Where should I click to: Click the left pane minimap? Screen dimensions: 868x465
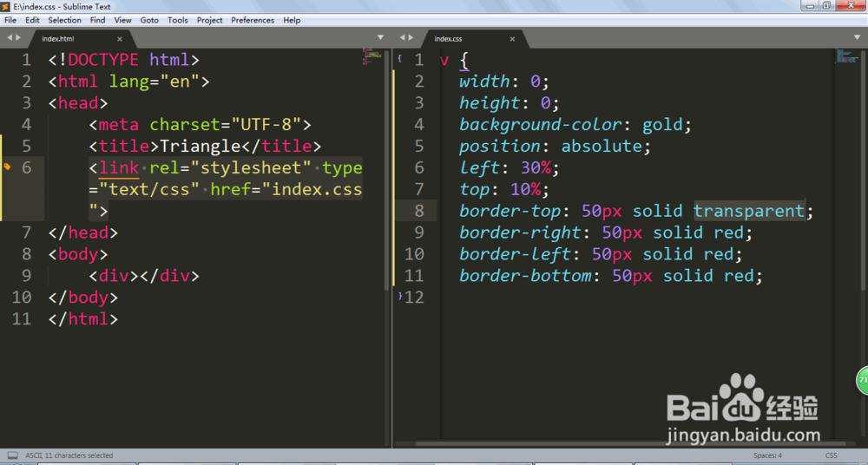pyautogui.click(x=372, y=56)
